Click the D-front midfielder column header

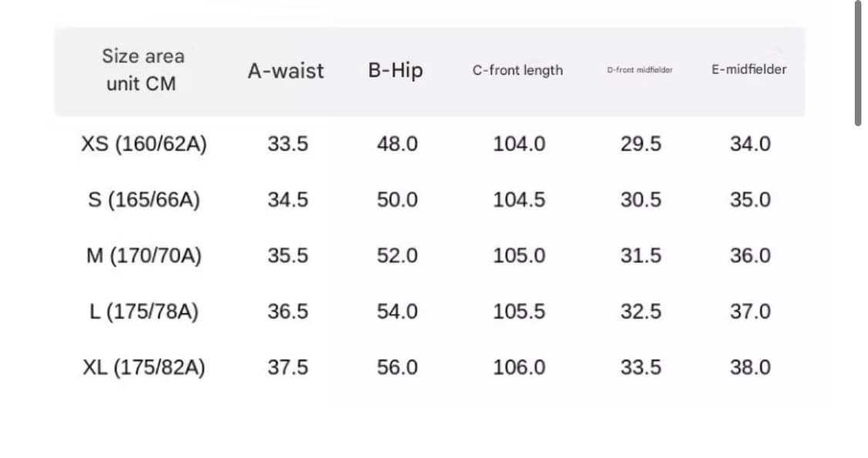(640, 70)
